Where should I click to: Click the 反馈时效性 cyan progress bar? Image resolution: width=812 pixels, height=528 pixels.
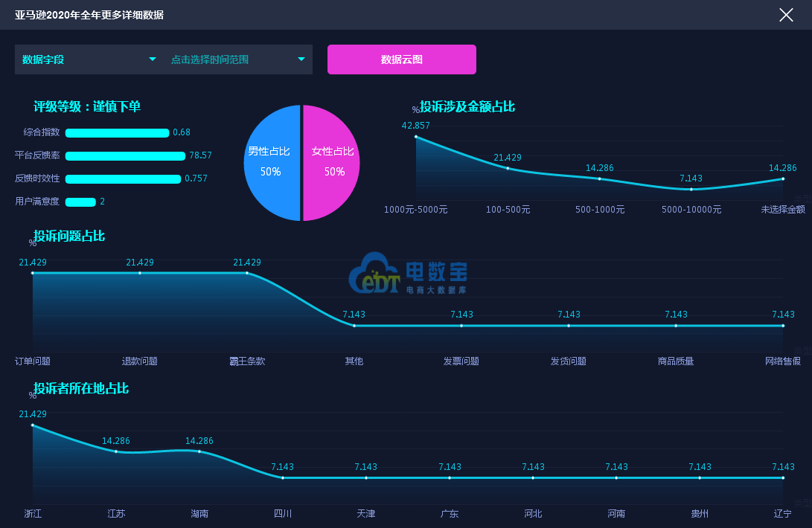point(124,179)
